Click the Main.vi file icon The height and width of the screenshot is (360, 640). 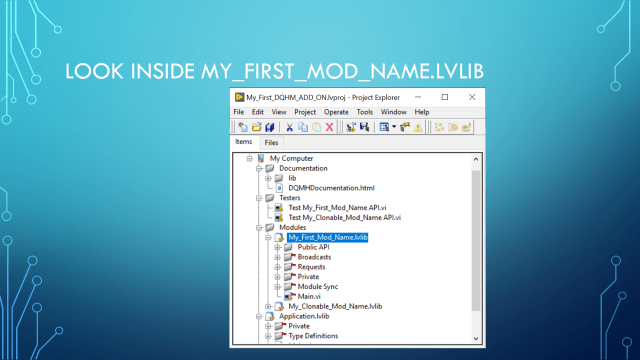tap(289, 296)
